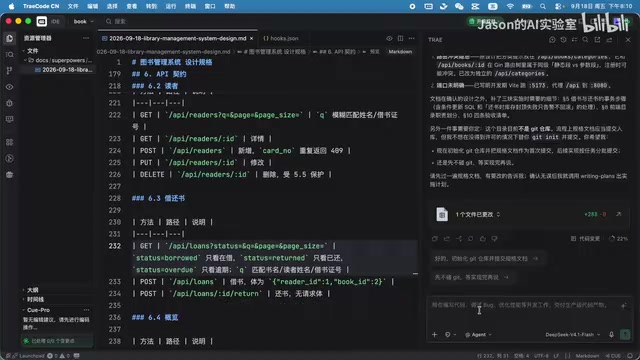Open the 代码变更 code changes view
640x360 pixels.
pos(586,238)
